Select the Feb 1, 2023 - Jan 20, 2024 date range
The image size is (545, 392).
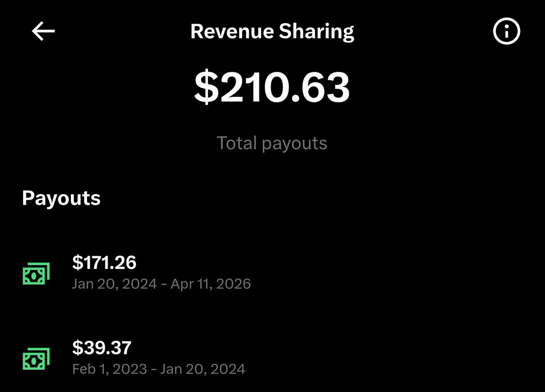coord(159,368)
